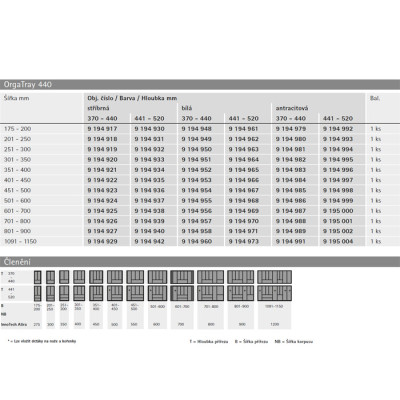Click order number 9 194 954
The height and width of the screenshot is (400, 400).
196,190
